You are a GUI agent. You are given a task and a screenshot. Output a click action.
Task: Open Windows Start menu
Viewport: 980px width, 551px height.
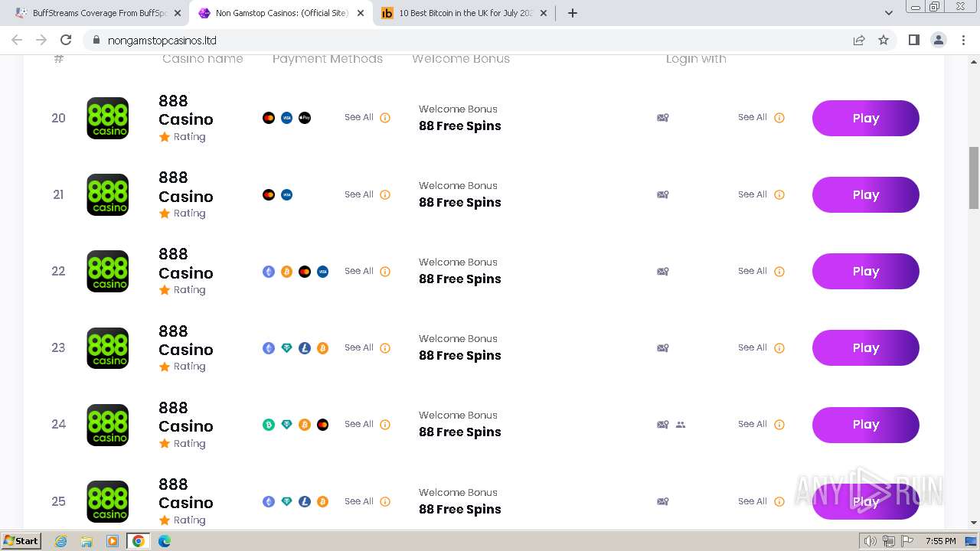(x=21, y=541)
